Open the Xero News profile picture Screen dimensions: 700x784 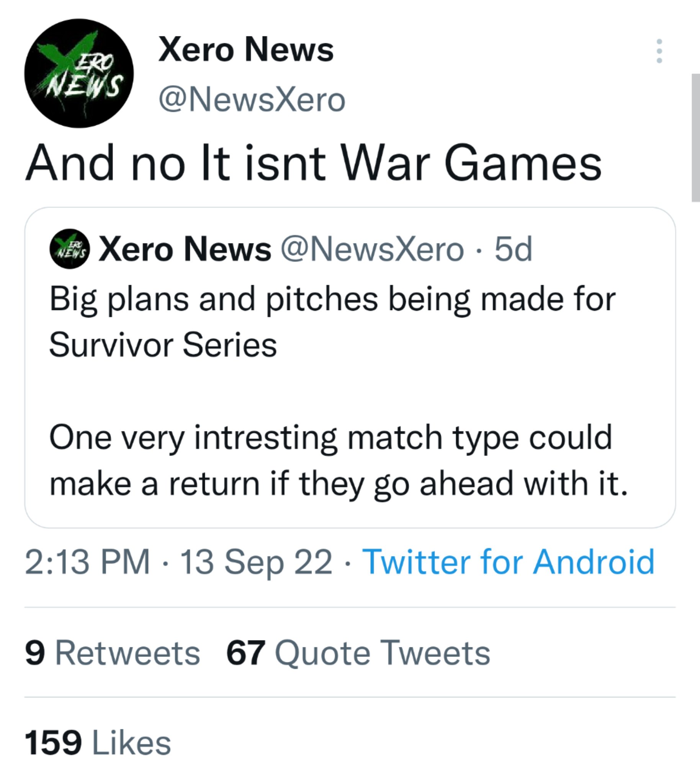point(79,73)
